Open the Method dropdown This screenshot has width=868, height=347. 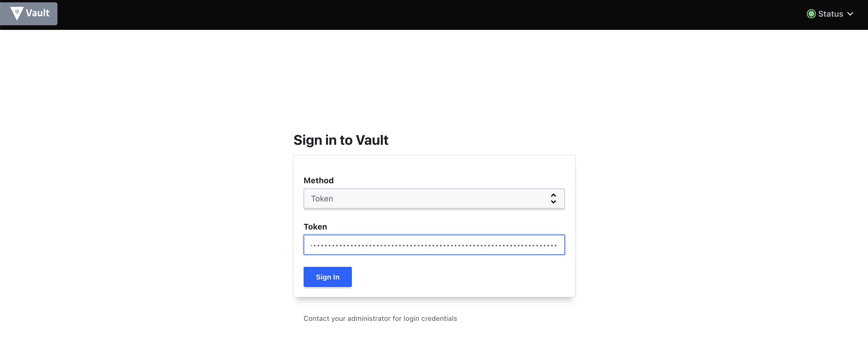point(434,198)
